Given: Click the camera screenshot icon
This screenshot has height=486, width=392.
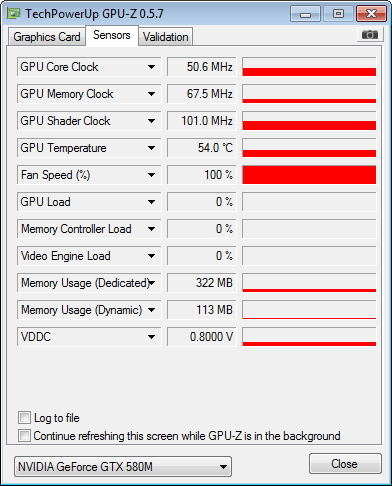Looking at the screenshot, I should tap(370, 34).
